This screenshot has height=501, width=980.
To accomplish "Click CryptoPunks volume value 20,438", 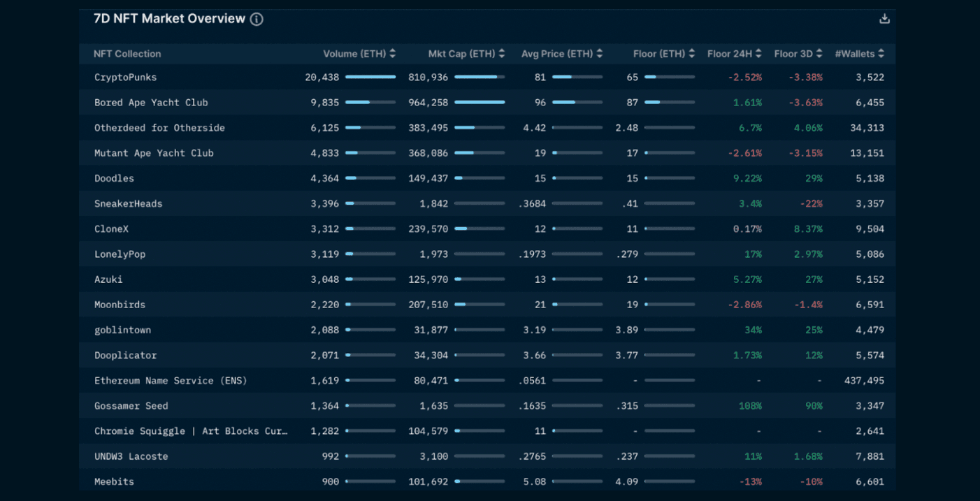I will [x=322, y=78].
